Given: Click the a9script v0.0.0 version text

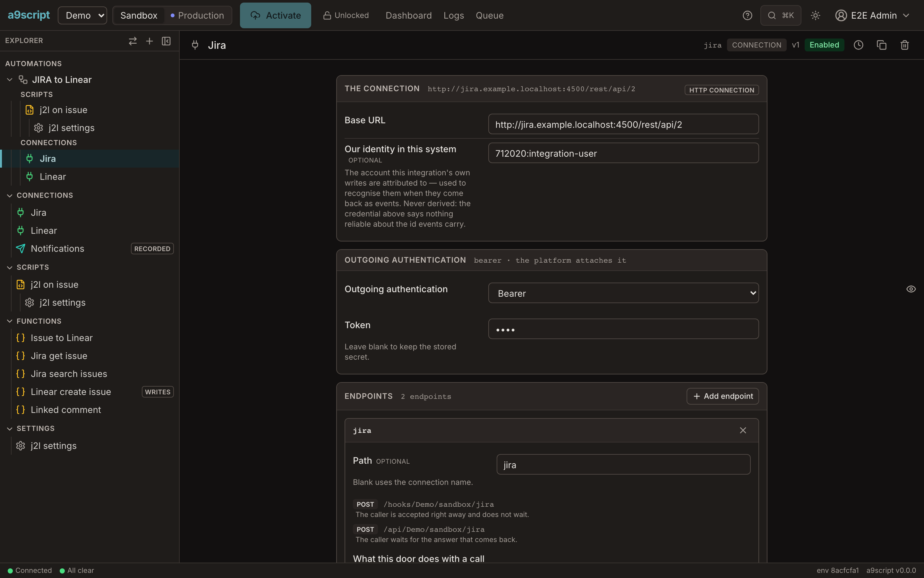Looking at the screenshot, I should point(891,570).
